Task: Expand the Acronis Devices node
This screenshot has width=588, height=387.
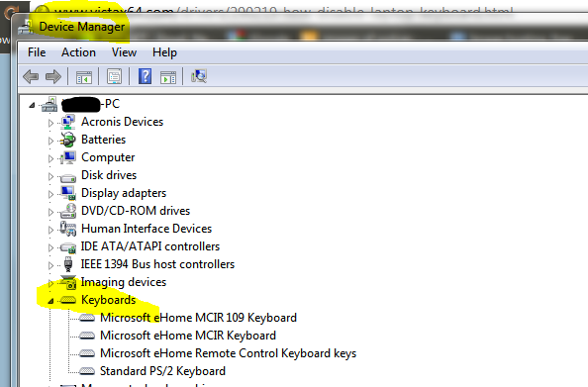Action: (x=50, y=123)
